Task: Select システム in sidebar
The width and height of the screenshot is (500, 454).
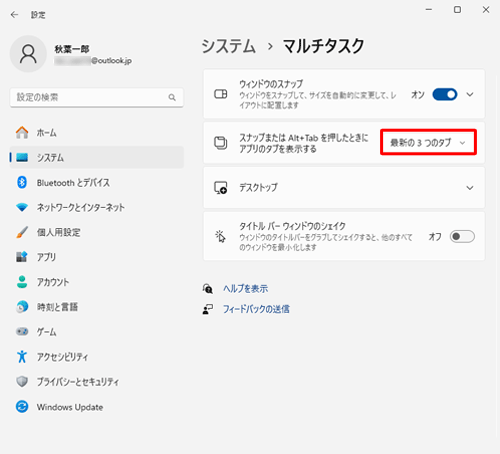Action: pyautogui.click(x=97, y=157)
